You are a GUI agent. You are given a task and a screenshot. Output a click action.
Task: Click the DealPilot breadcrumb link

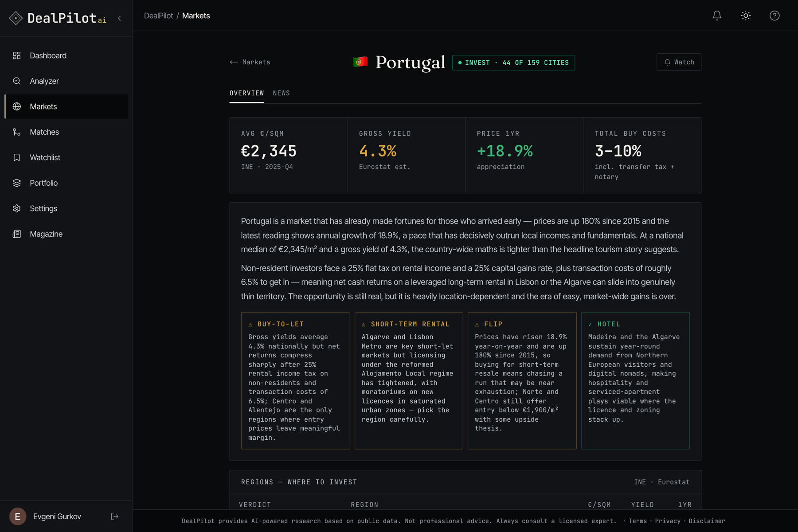[x=158, y=16]
